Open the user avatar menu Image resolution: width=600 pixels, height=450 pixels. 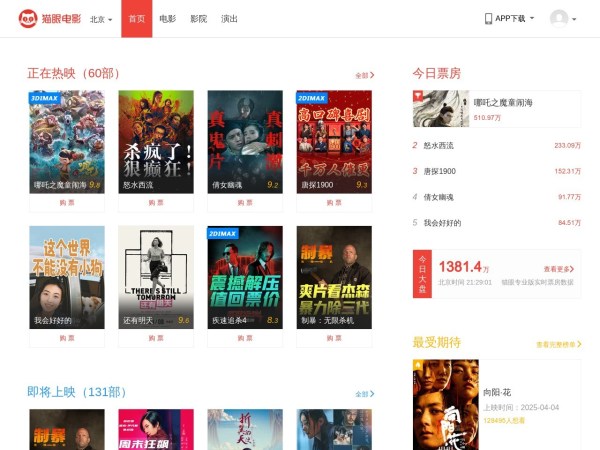click(559, 18)
